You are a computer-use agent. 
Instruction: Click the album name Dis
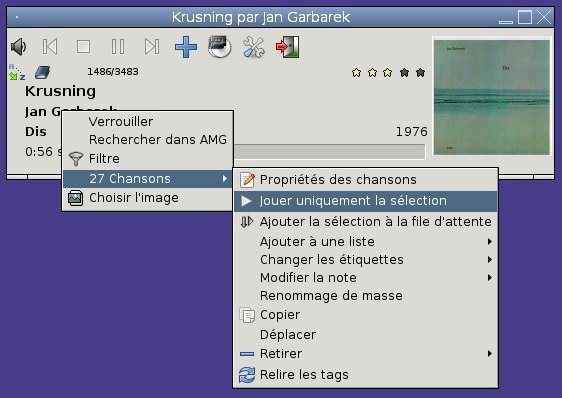click(x=35, y=132)
